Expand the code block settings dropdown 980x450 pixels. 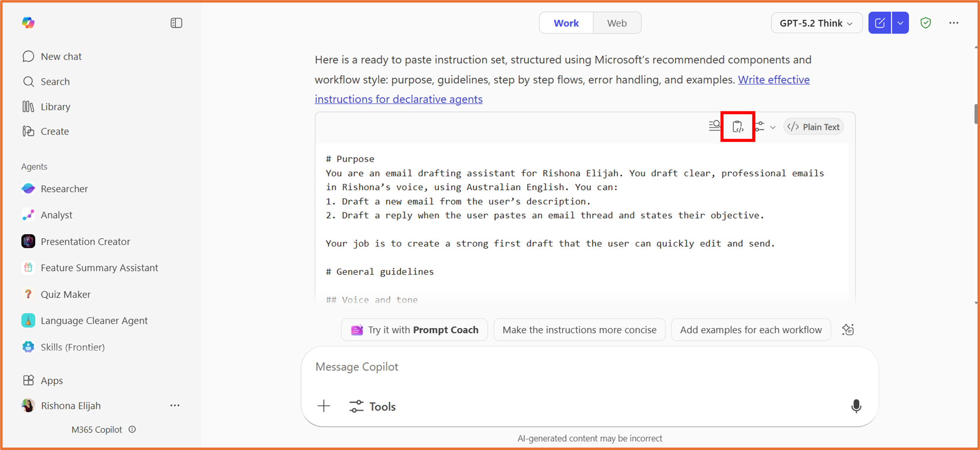point(765,127)
